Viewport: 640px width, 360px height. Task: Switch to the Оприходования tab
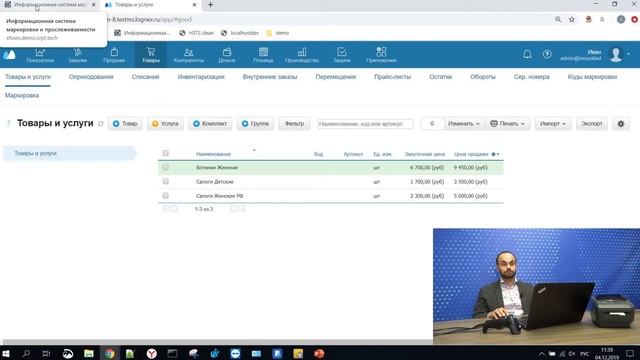click(x=91, y=77)
